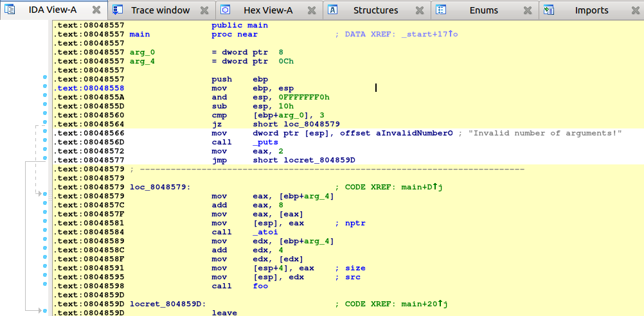Switch to the Enums tab
The width and height of the screenshot is (644, 316).
pos(484,10)
